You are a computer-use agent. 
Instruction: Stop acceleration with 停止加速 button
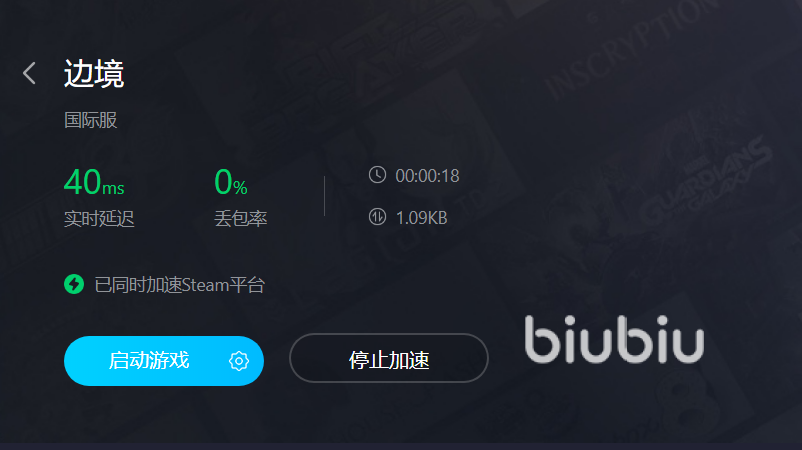[389, 358]
